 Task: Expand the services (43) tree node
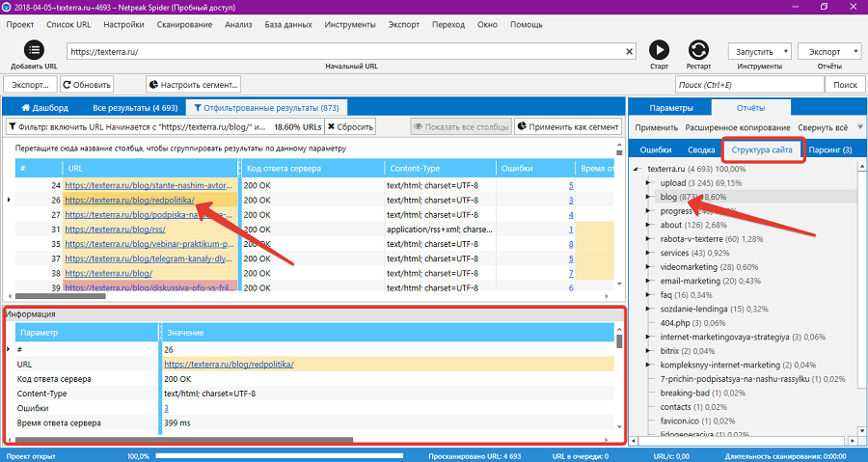[x=649, y=253]
